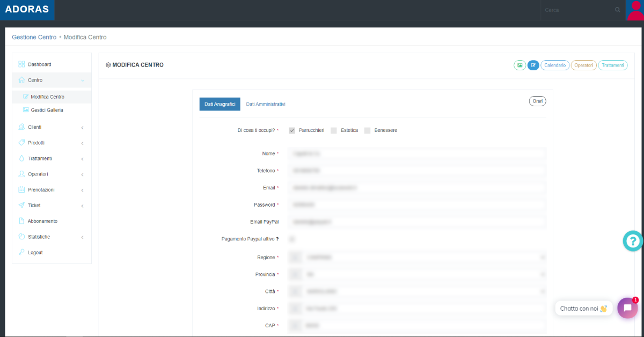Screen dimensions: 644x337
Task: Toggle the Parrucchieri checkbox
Action: tap(292, 130)
